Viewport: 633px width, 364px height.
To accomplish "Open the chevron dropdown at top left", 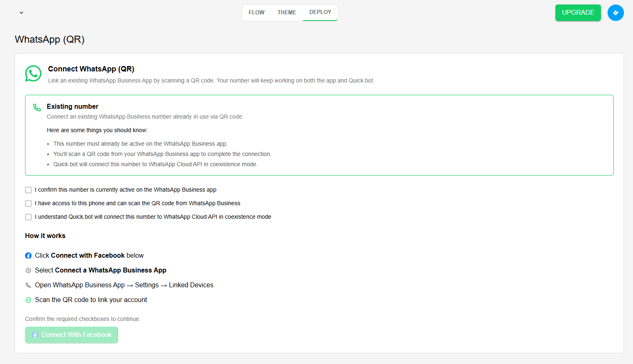I will 21,13.
